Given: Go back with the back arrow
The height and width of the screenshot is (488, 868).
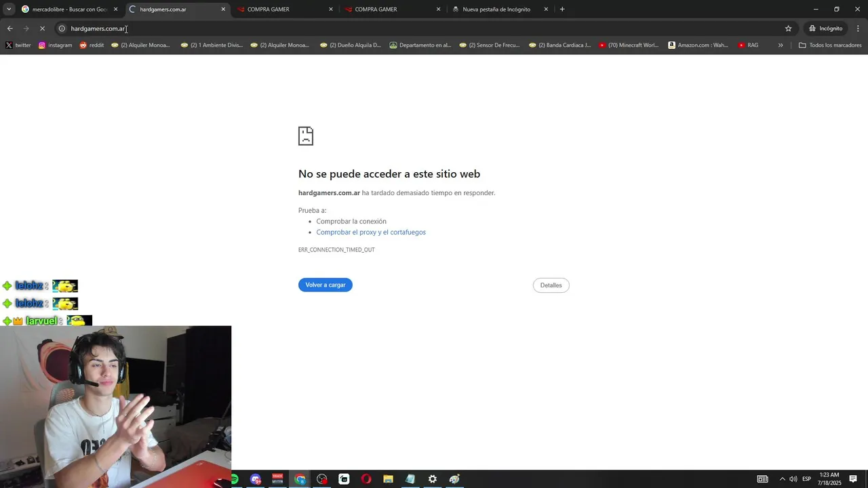Looking at the screenshot, I should click(9, 28).
